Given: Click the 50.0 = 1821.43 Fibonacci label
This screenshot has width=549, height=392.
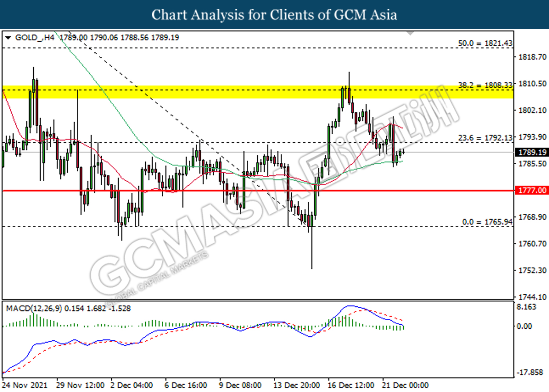Looking at the screenshot, I should tap(485, 43).
